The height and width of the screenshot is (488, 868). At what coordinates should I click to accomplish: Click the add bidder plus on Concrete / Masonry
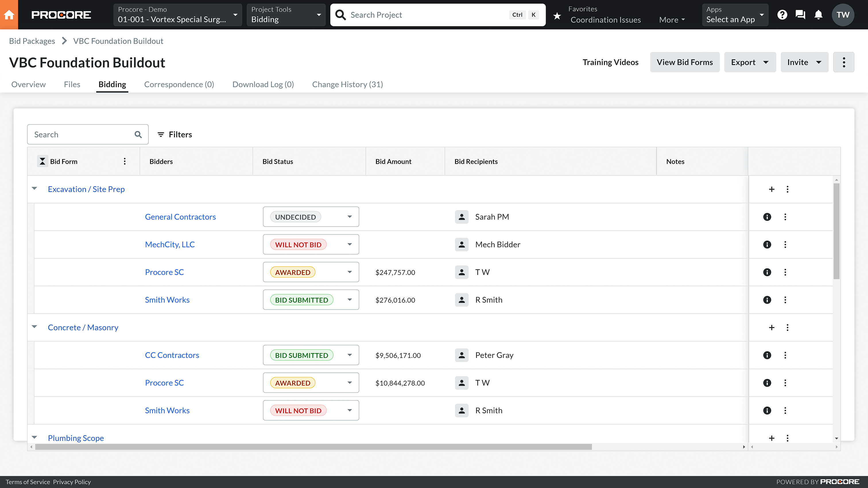click(x=772, y=327)
